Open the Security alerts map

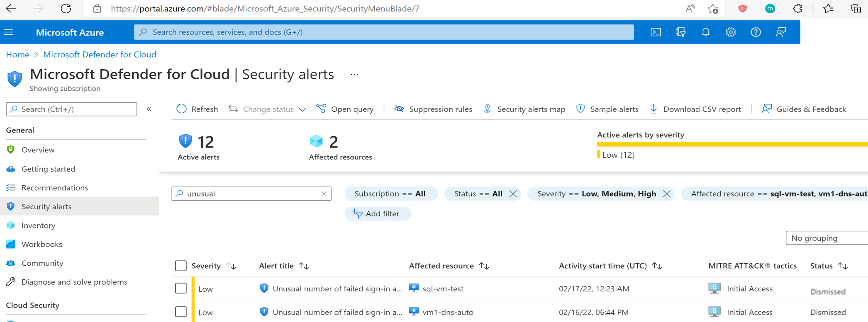(x=524, y=109)
